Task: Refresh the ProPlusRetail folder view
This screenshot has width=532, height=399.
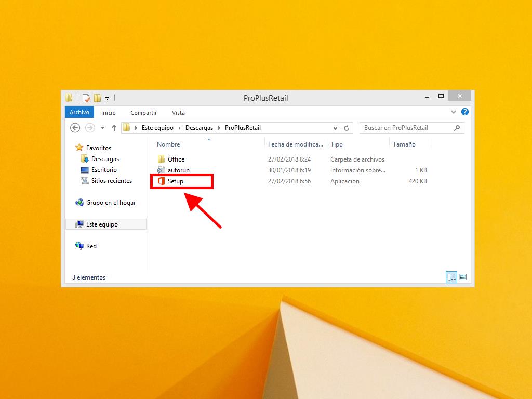Action: click(347, 128)
